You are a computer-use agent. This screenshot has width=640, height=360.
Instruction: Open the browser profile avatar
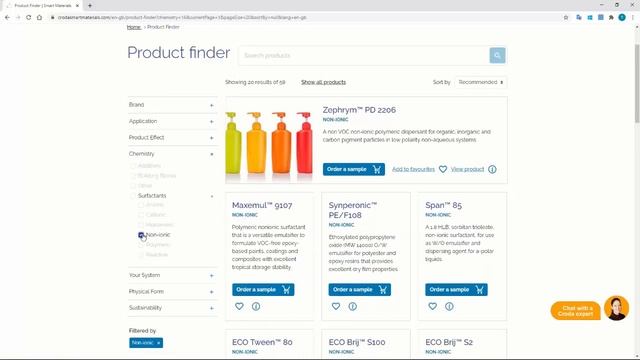[x=622, y=18]
